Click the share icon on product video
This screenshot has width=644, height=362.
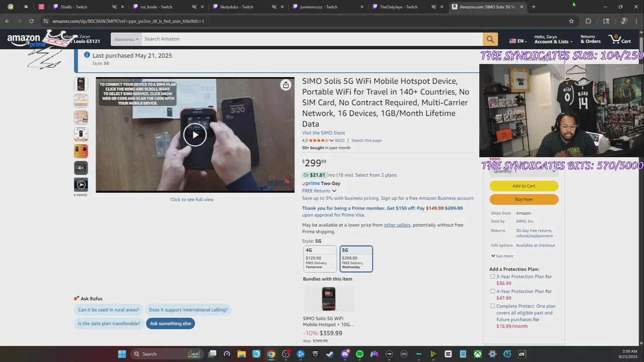coord(286,85)
